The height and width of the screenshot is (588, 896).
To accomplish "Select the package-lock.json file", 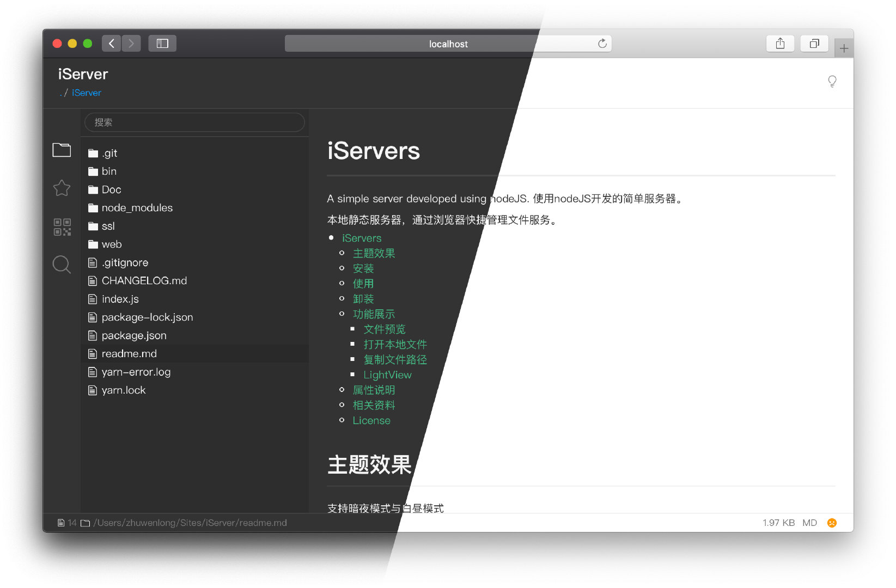I will point(194,317).
